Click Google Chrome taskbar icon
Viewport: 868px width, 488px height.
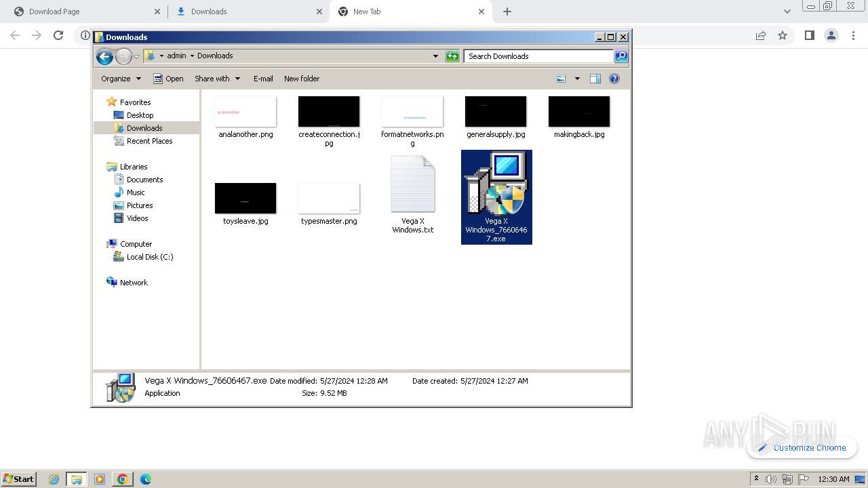coord(123,479)
